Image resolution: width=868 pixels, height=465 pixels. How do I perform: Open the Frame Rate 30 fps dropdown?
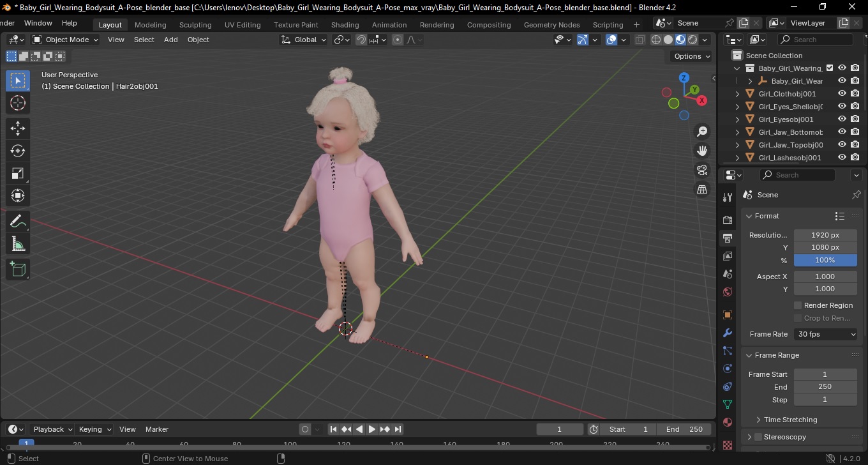click(x=826, y=334)
